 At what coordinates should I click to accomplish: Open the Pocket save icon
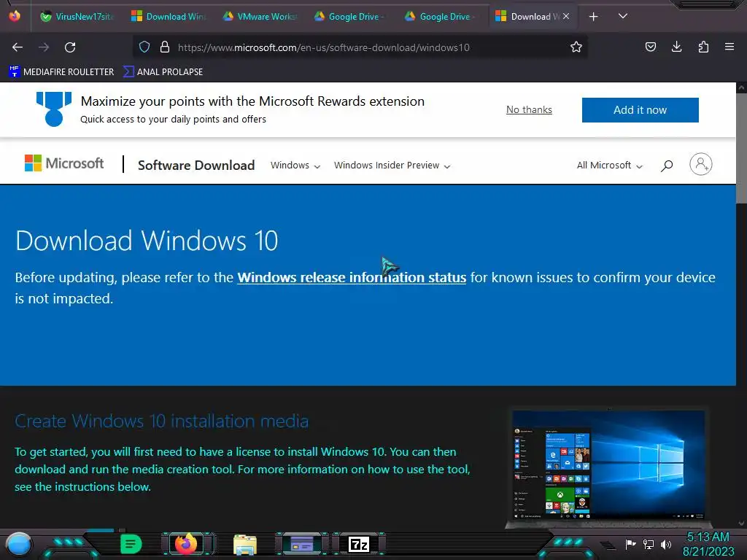pos(650,47)
